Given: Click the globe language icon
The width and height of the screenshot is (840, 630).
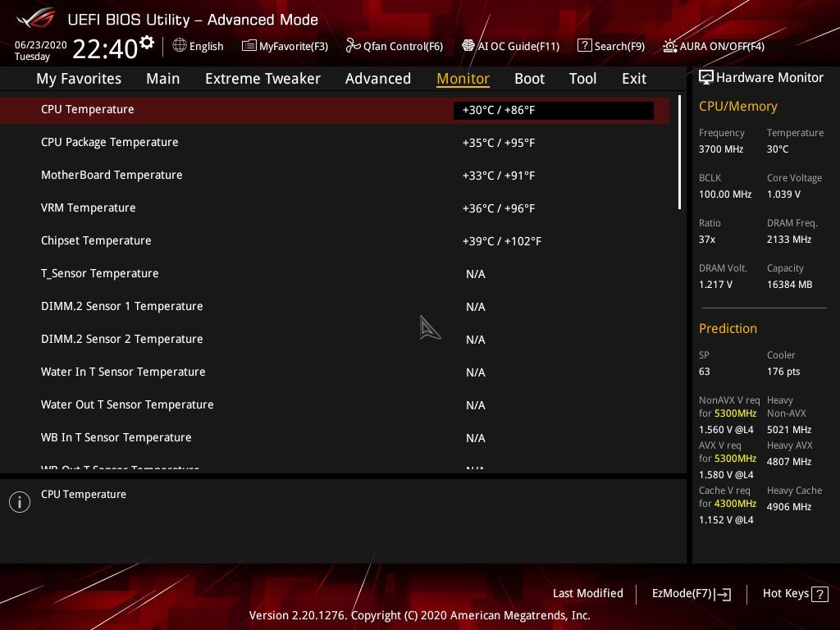Looking at the screenshot, I should click(180, 45).
